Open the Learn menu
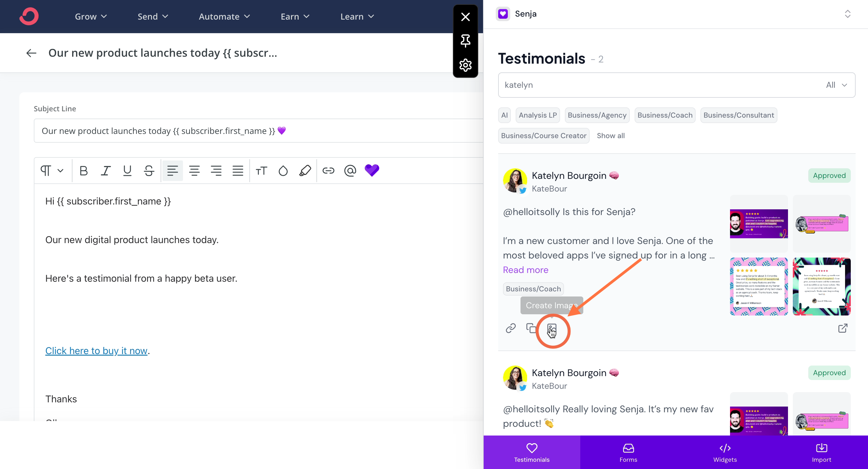 pyautogui.click(x=357, y=17)
